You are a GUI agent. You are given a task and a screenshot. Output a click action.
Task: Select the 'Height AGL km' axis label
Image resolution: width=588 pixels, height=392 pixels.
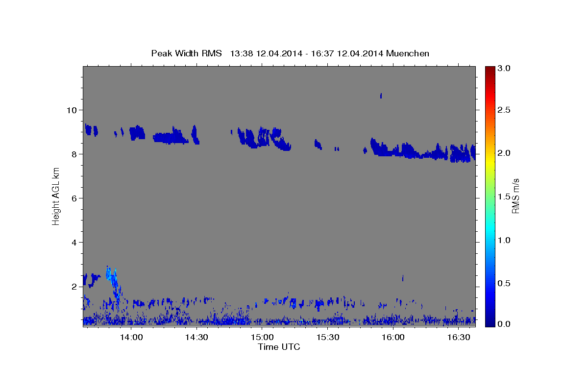pyautogui.click(x=56, y=196)
